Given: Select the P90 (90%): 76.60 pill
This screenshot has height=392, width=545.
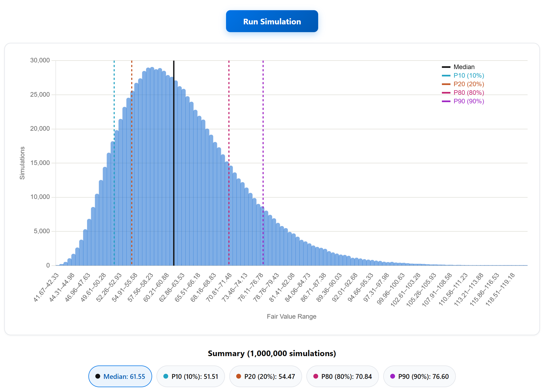Looking at the screenshot, I should tap(419, 376).
